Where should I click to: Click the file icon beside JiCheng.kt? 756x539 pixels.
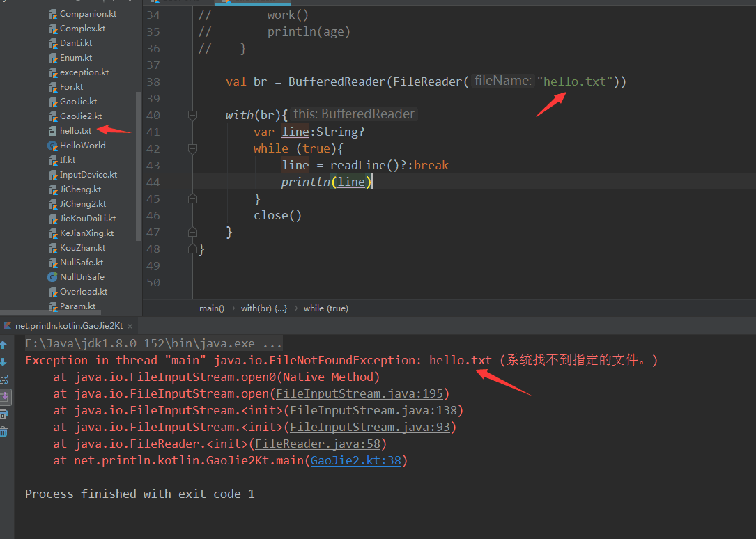tap(52, 189)
